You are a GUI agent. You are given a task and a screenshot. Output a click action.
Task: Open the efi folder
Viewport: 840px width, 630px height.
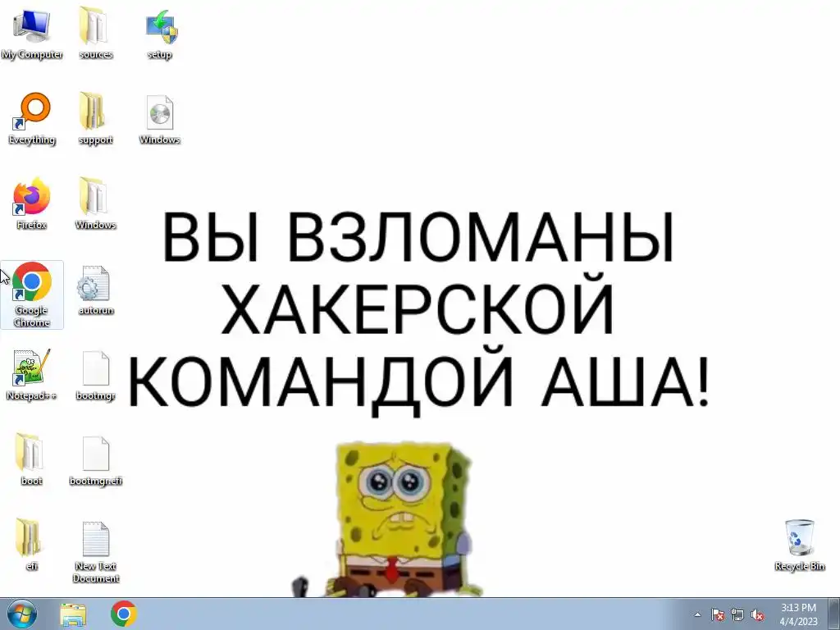coord(32,545)
